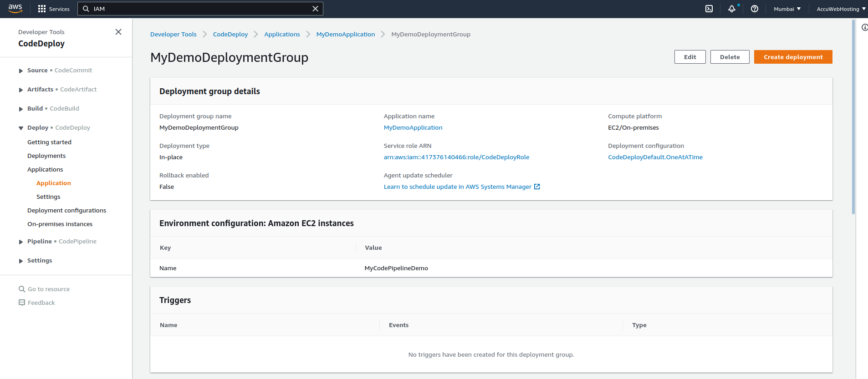Collapse the Deploy CodeDeploy section

click(21, 128)
